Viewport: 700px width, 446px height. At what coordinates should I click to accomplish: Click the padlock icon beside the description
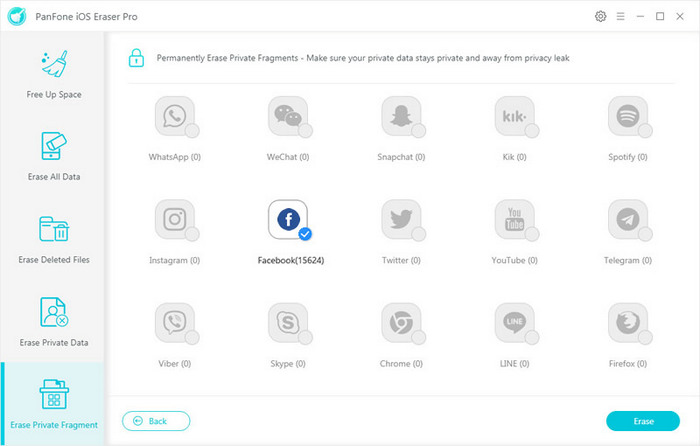tap(136, 58)
